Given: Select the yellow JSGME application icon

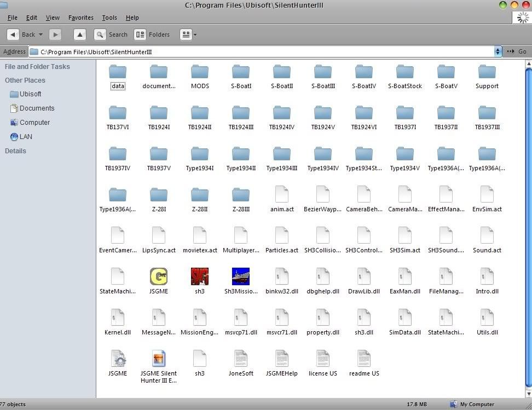Looking at the screenshot, I should pos(159,276).
